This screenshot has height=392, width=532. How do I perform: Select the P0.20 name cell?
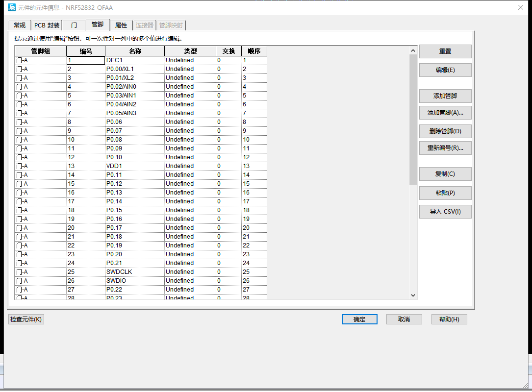pos(135,254)
